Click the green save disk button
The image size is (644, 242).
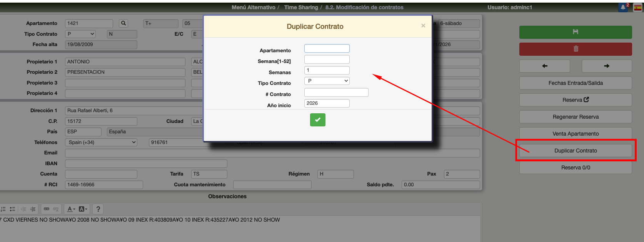coord(575,32)
